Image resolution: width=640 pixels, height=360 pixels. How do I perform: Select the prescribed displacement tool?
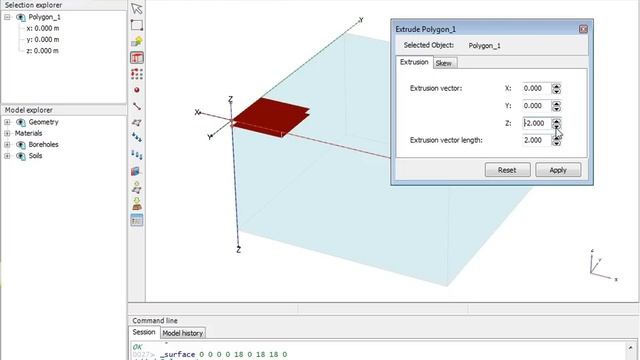(x=137, y=155)
